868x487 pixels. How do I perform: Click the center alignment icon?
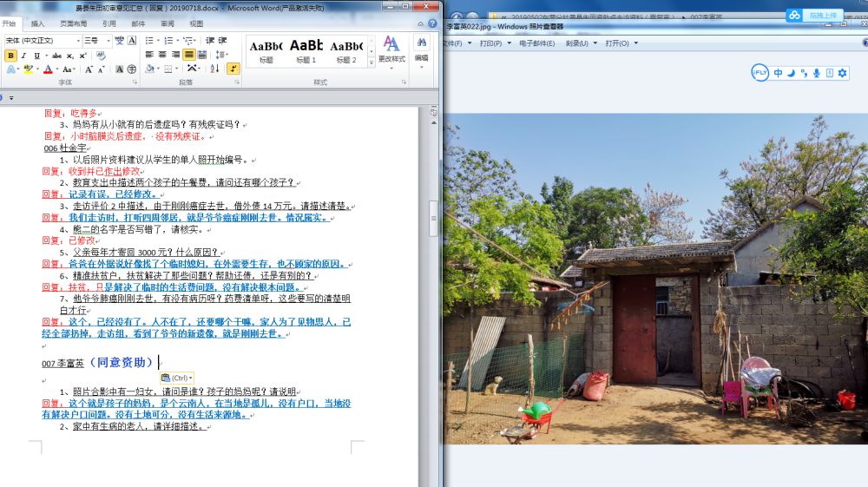(x=162, y=54)
